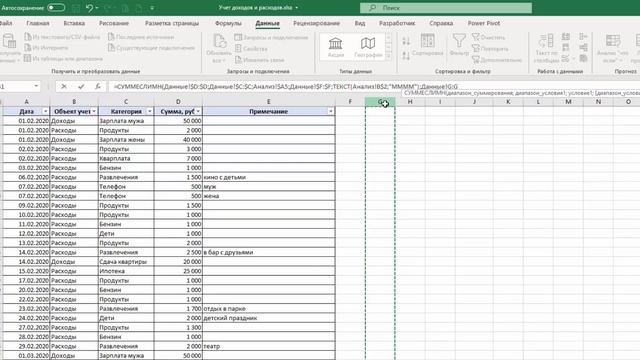This screenshot has height=360, width=640.
Task: Switch to the Рисование tab
Action: click(x=114, y=23)
